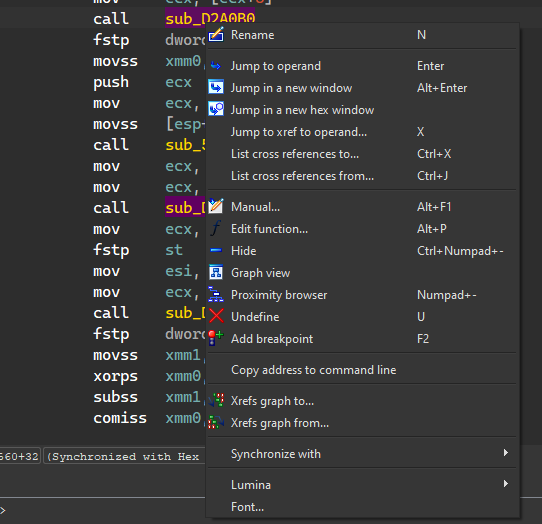The width and height of the screenshot is (542, 524).
Task: Click the Jump in a new hex window icon
Action: click(x=216, y=110)
